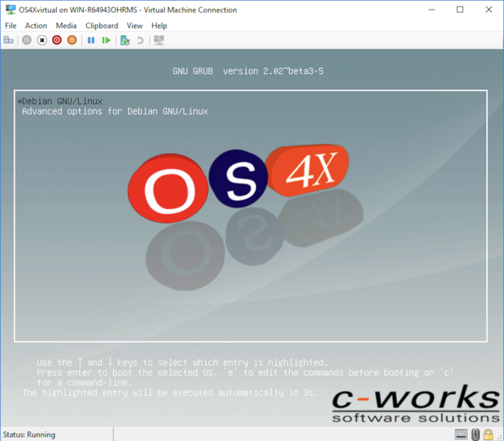Open the Help menu
The width and height of the screenshot is (504, 441).
pos(160,26)
